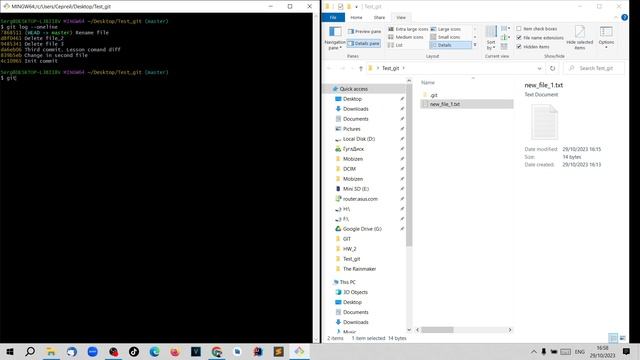Open Google Drive (G:) in navigation pane
Viewport: 640px width, 360px height.
click(362, 229)
